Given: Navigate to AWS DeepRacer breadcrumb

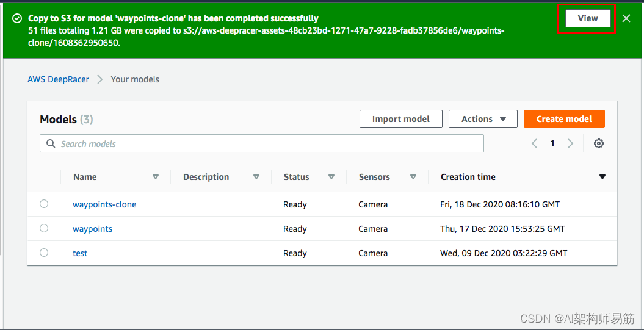Looking at the screenshot, I should pyautogui.click(x=58, y=79).
